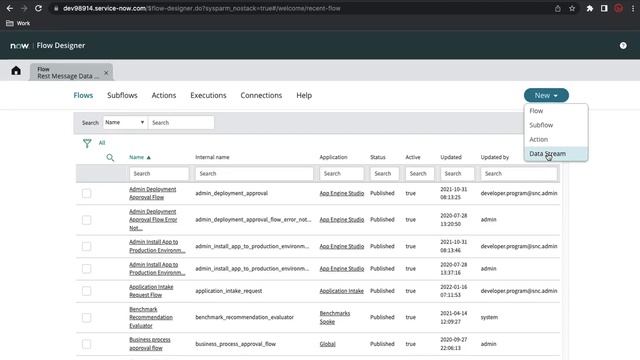
Task: Click the All filter breadcrumb
Action: pos(102,143)
